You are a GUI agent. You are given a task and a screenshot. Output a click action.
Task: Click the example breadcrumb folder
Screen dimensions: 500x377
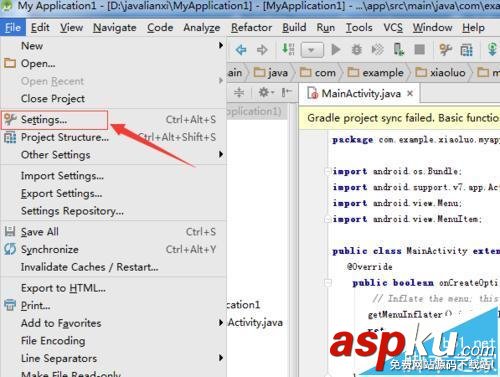[375, 73]
